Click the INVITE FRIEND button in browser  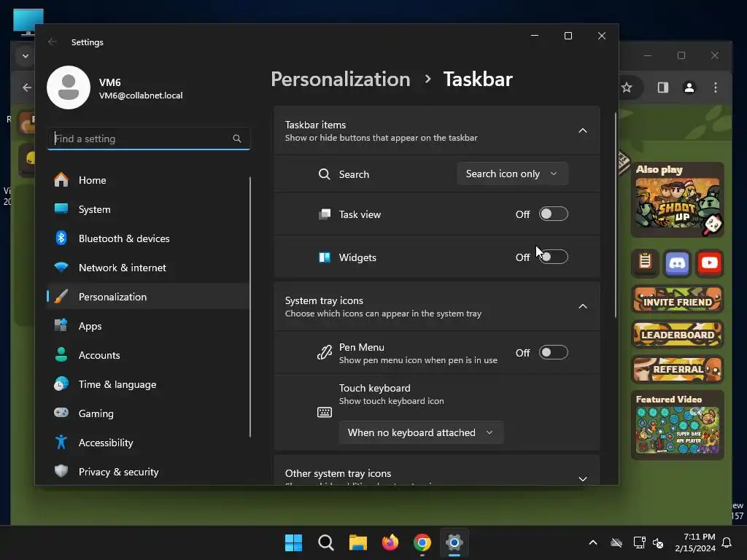tap(677, 300)
